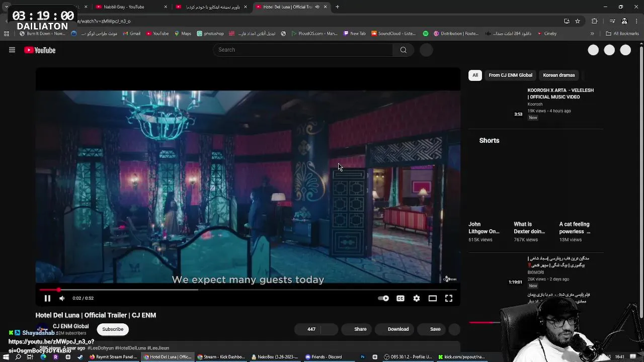The image size is (644, 362).
Task: Bookmark this page with the star icon
Action: pos(578,21)
